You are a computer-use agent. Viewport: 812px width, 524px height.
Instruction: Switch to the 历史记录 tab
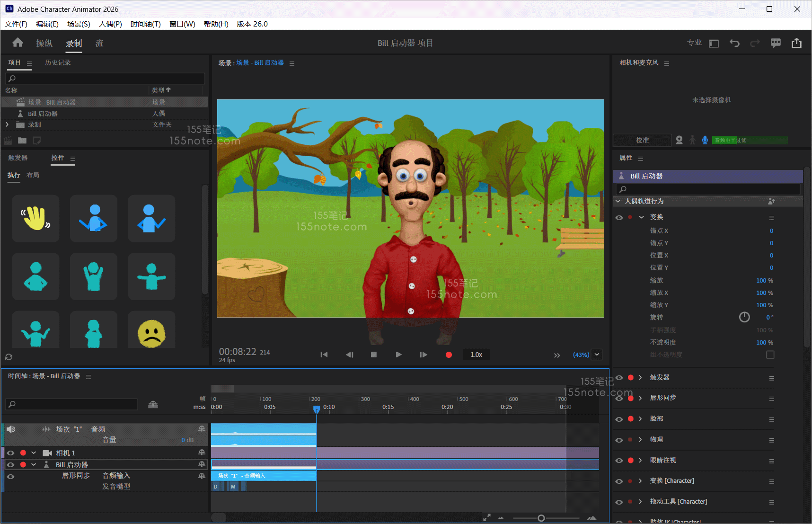[58, 62]
